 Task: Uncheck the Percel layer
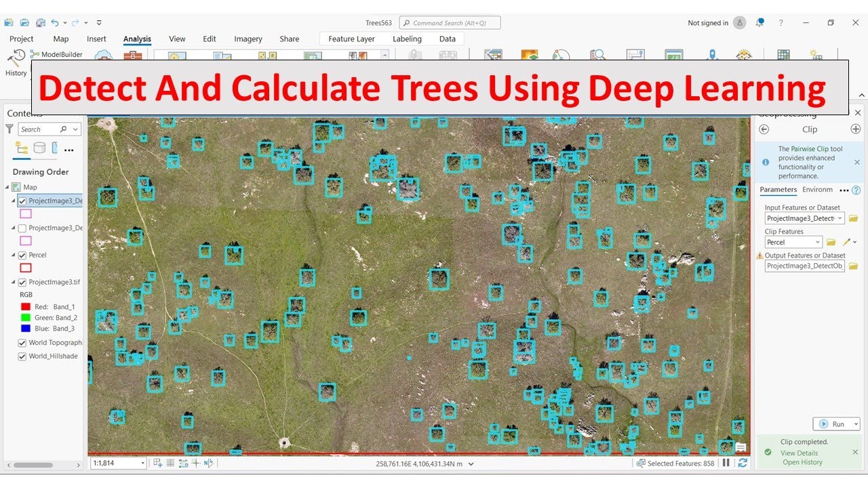(22, 256)
